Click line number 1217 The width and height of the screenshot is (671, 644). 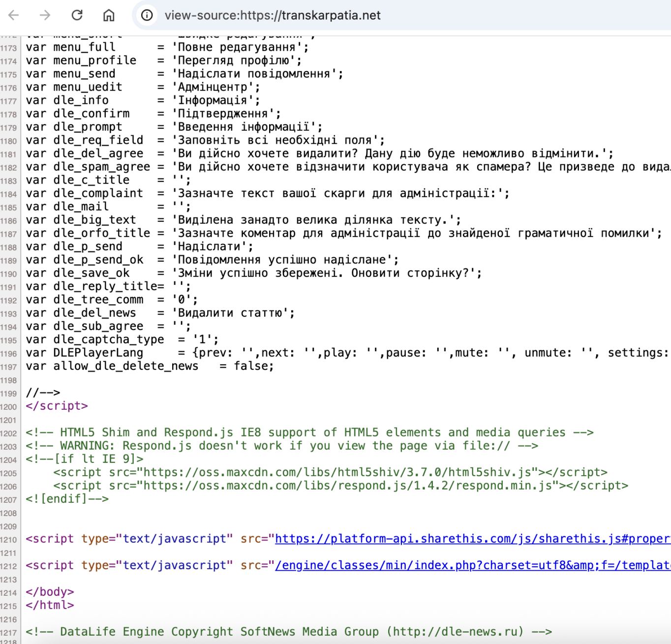(x=8, y=633)
